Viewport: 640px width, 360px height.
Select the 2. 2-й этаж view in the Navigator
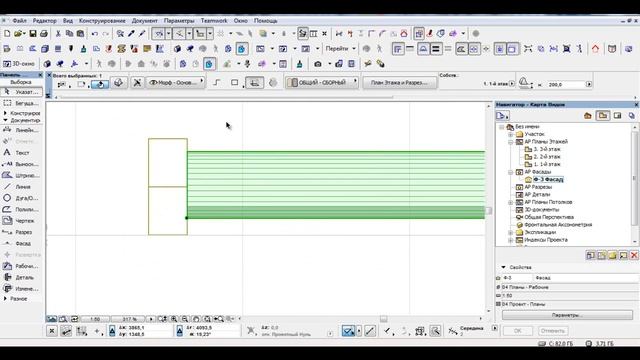(547, 157)
